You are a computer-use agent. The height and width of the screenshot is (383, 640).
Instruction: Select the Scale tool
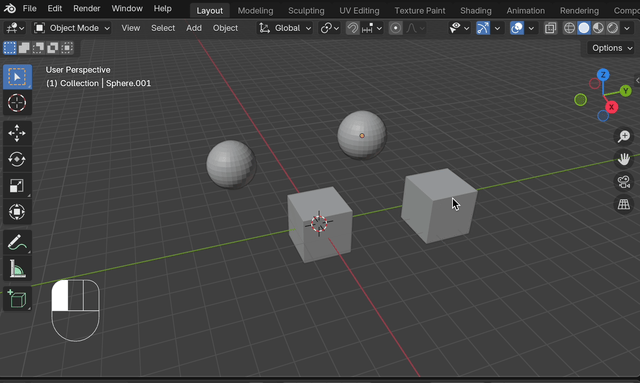[17, 186]
